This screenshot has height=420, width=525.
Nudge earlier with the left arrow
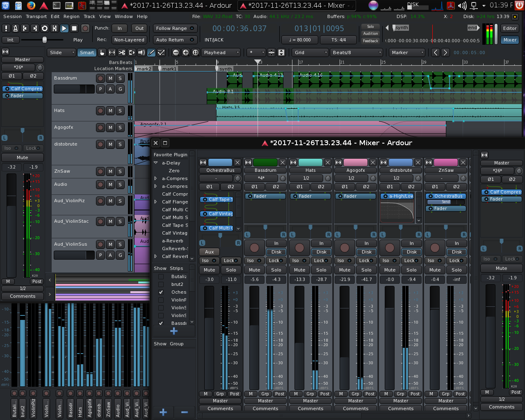click(436, 52)
